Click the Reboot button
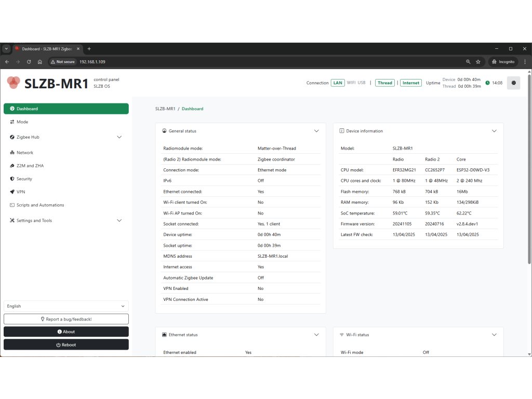The image size is (532, 399). click(66, 344)
